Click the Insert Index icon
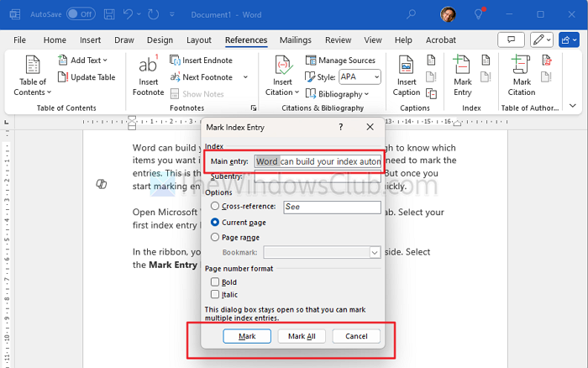This screenshot has width=588, height=368. [486, 60]
